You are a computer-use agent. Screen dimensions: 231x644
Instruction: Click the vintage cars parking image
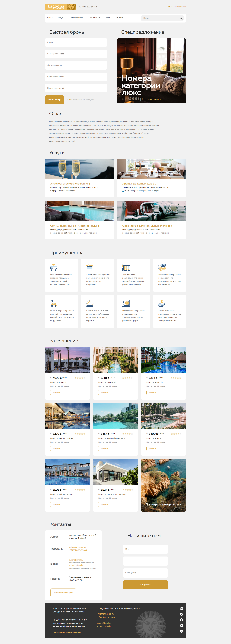tap(151, 211)
